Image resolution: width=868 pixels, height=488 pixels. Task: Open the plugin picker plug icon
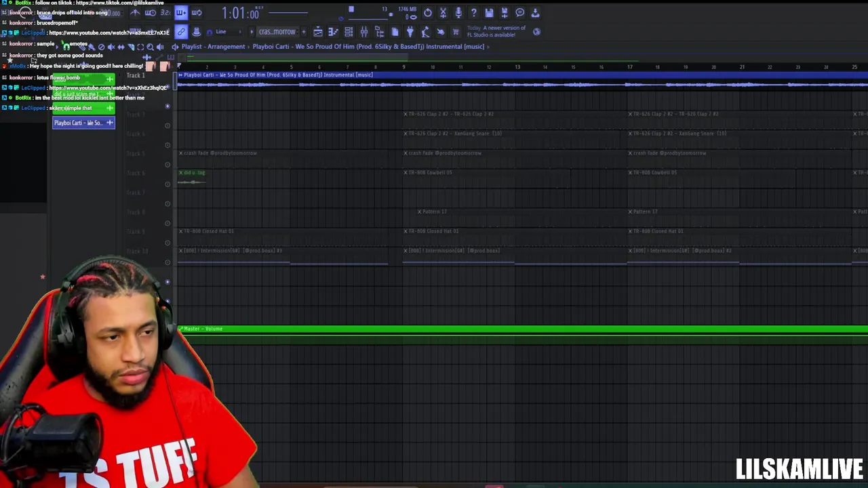coord(410,32)
